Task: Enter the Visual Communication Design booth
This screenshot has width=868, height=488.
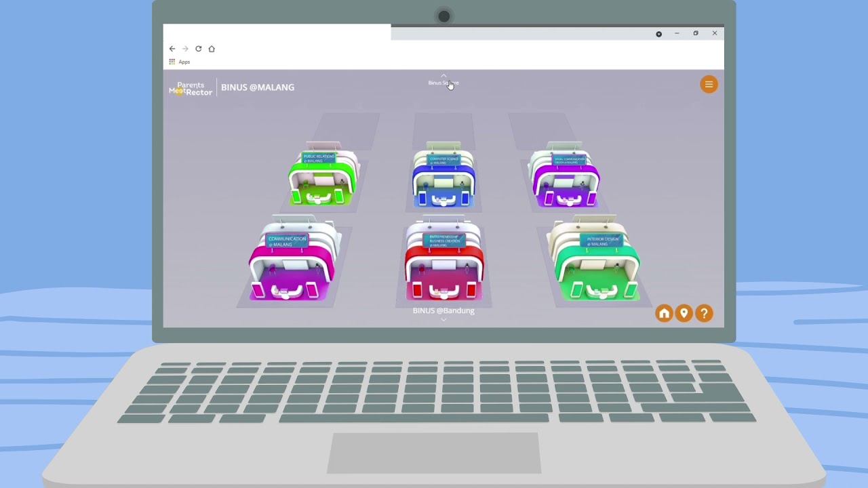Action: [565, 175]
